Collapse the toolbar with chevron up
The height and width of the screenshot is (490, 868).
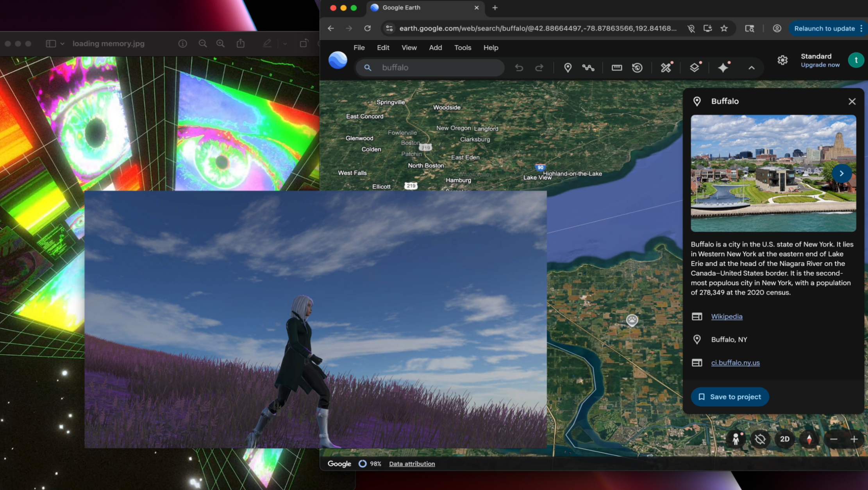[752, 68]
